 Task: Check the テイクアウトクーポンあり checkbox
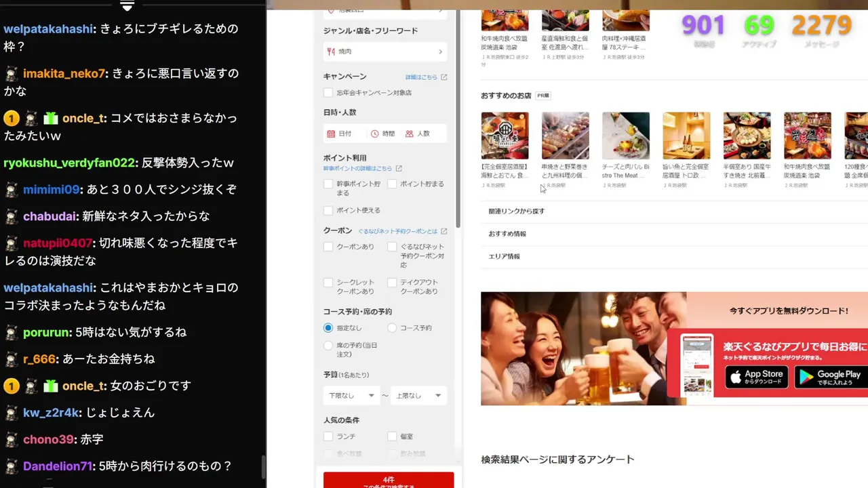tap(392, 283)
